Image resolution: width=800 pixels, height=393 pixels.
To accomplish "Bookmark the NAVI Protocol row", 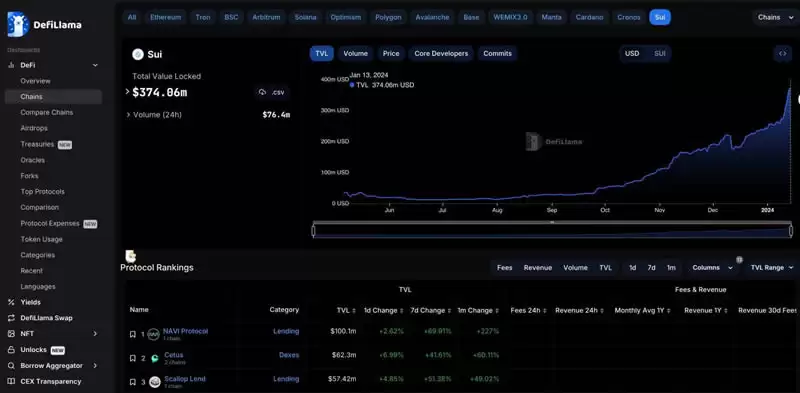I will click(x=133, y=335).
